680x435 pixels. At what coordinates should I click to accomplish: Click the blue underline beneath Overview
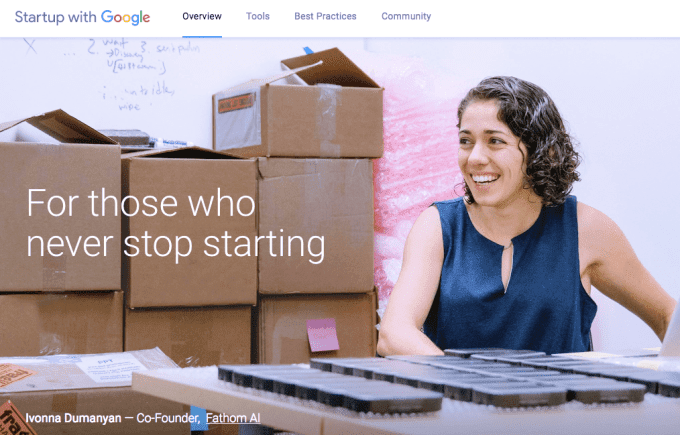pos(202,36)
